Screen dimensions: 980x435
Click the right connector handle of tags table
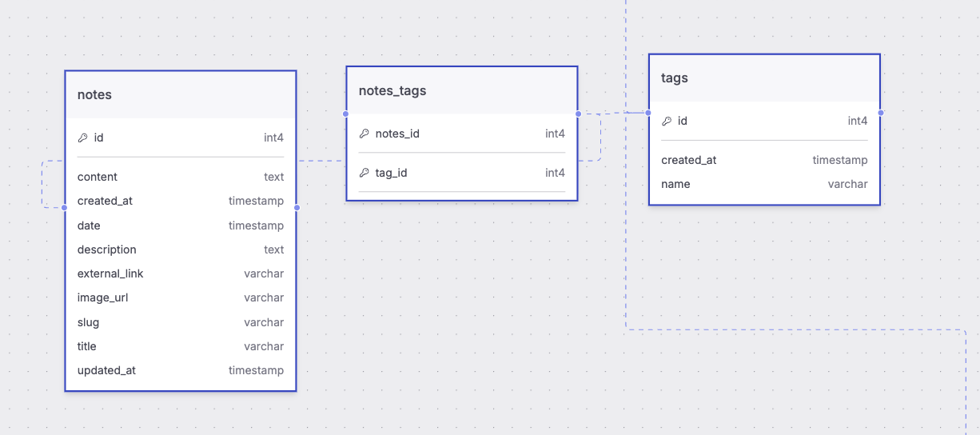[881, 113]
